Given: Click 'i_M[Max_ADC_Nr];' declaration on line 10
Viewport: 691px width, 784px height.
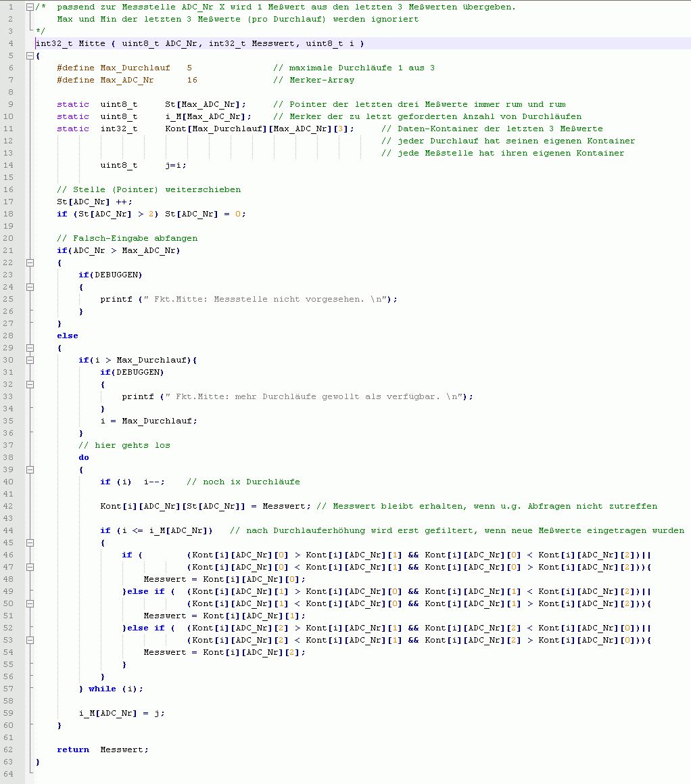Looking at the screenshot, I should pos(208,116).
